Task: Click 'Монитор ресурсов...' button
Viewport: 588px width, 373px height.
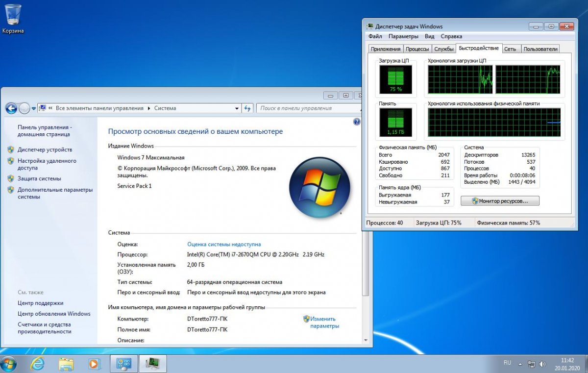Action: (500, 201)
